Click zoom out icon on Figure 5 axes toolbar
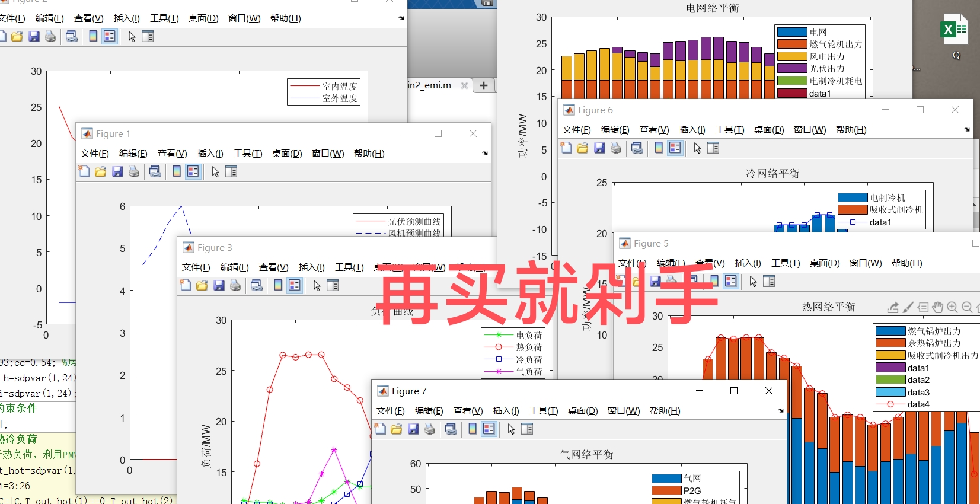This screenshot has width=980, height=504. (967, 307)
